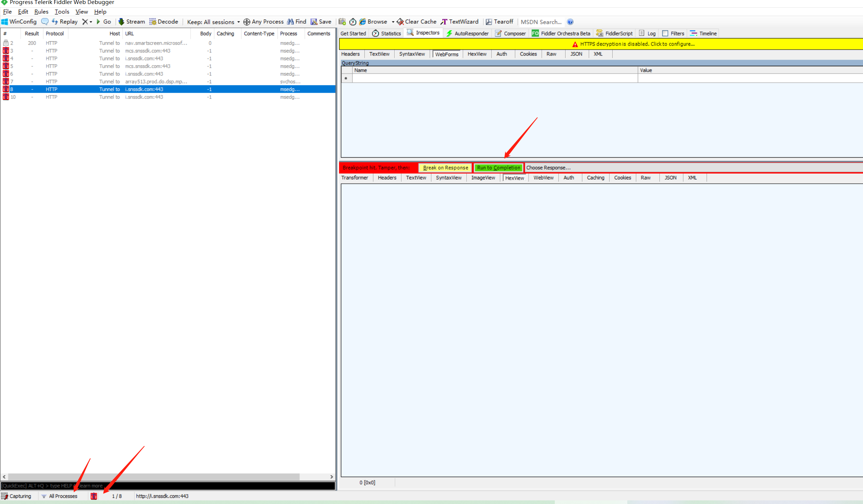Open the Choose Response dropdown
Image resolution: width=863 pixels, height=504 pixels.
(x=548, y=168)
